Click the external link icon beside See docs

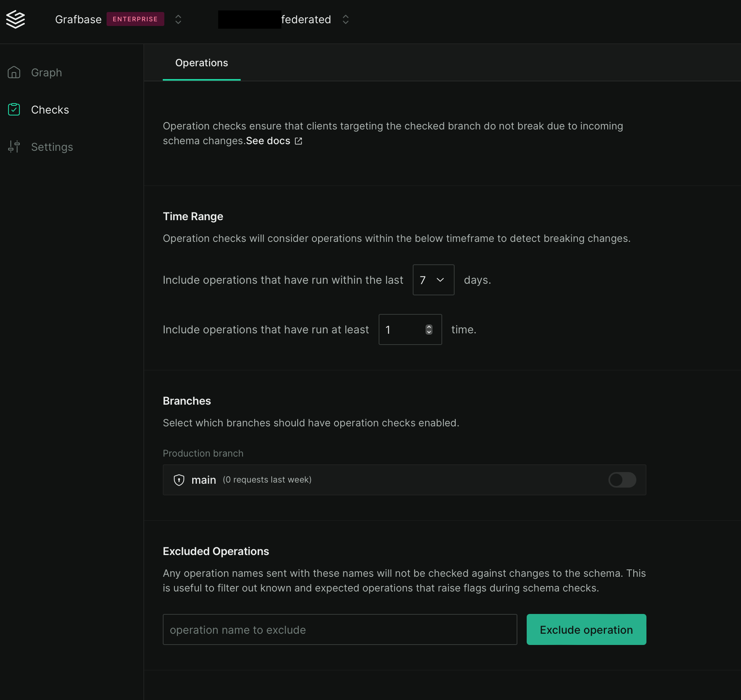(x=298, y=141)
